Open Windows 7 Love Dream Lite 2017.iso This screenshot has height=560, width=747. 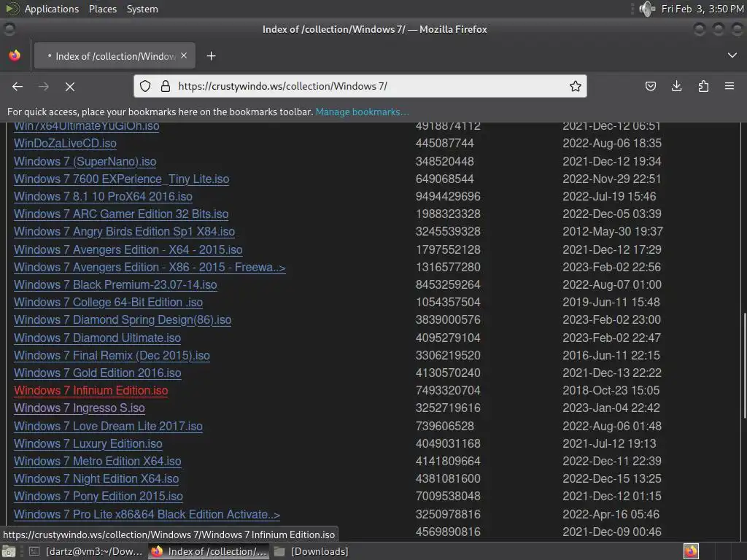click(x=108, y=426)
